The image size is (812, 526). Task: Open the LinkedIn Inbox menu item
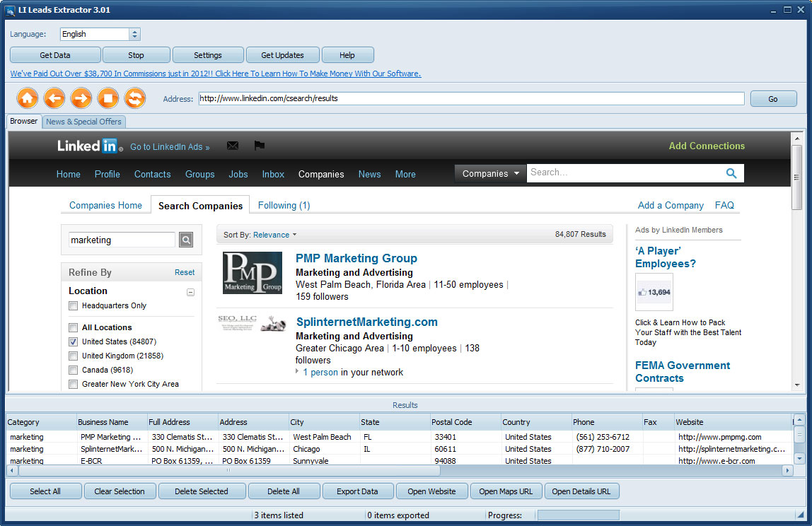pos(273,175)
